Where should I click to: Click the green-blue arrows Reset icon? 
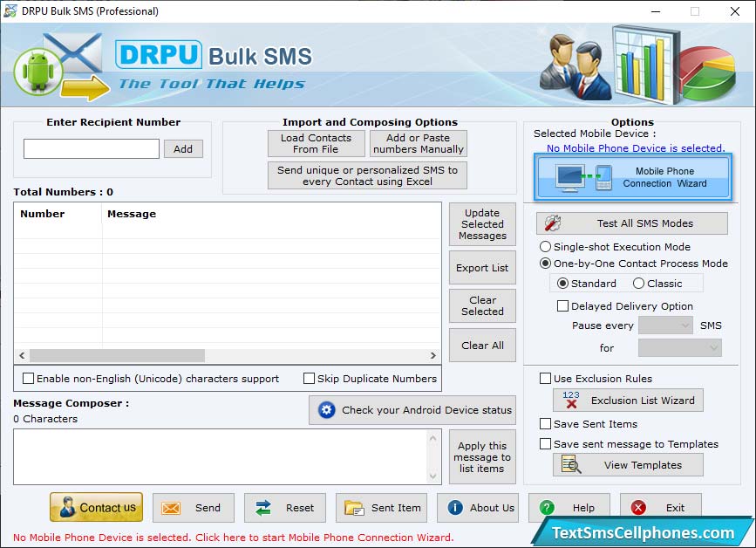point(263,508)
